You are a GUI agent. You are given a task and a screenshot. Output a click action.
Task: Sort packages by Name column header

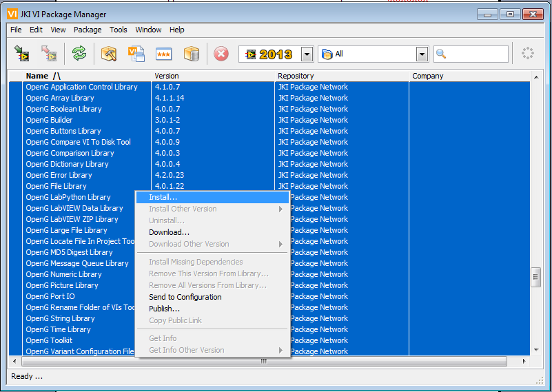coord(37,76)
